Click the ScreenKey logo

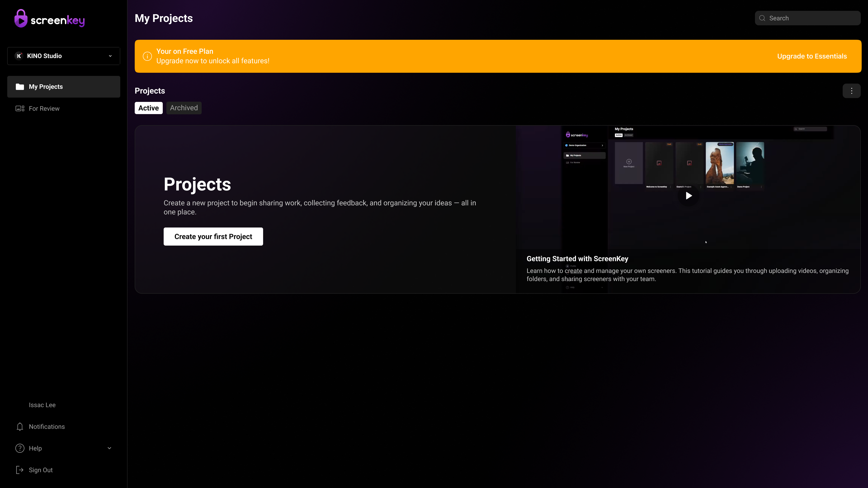point(49,18)
